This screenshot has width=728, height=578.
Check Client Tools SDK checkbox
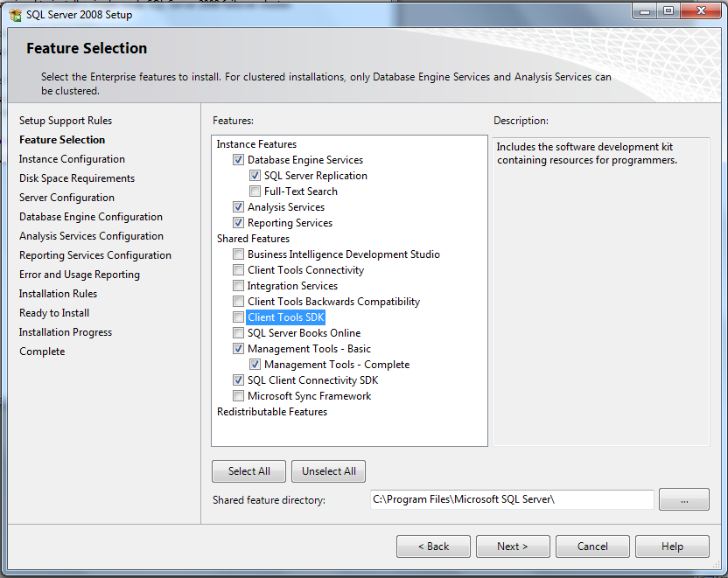[238, 317]
